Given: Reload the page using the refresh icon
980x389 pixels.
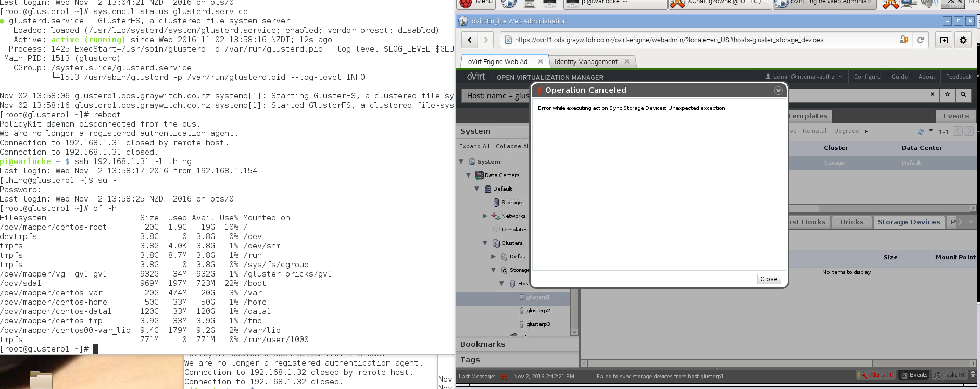Looking at the screenshot, I should (920, 40).
